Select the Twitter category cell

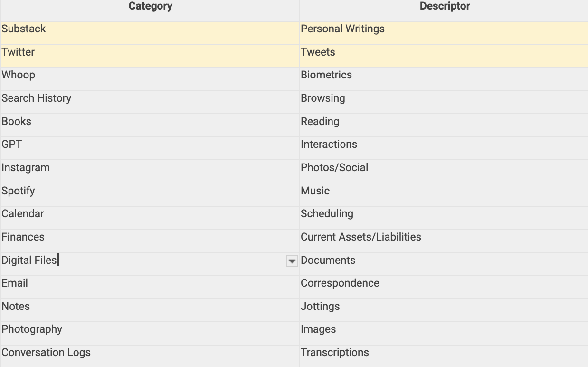pos(18,52)
